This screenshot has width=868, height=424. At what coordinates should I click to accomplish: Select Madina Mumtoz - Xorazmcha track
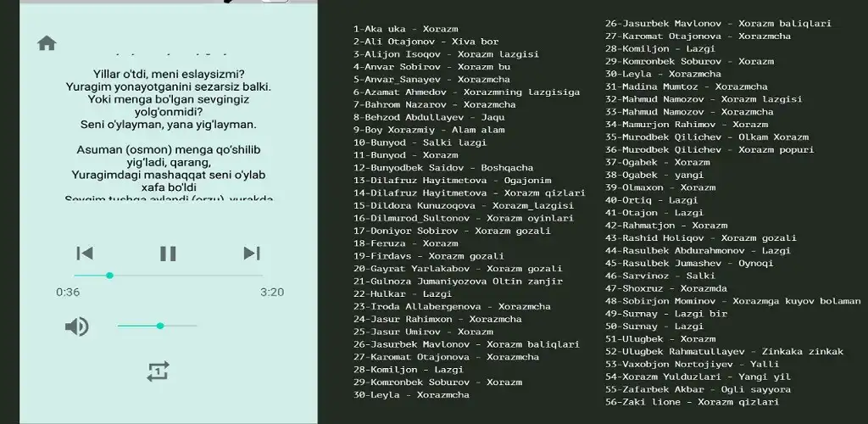(x=686, y=86)
